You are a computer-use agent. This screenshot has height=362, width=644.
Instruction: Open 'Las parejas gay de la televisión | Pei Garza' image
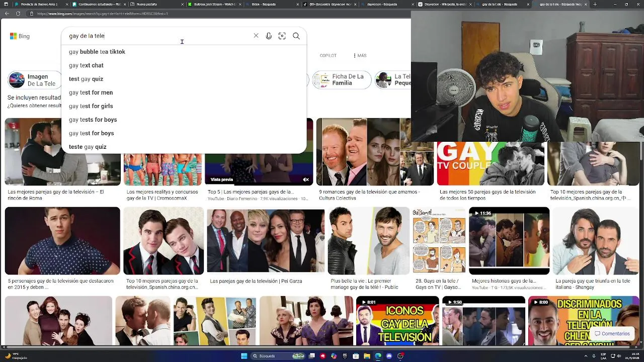tap(266, 240)
